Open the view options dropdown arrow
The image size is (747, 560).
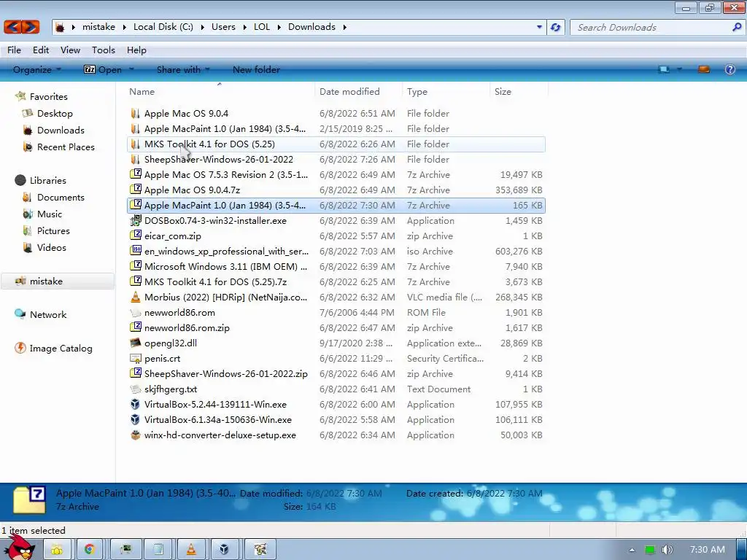[679, 69]
